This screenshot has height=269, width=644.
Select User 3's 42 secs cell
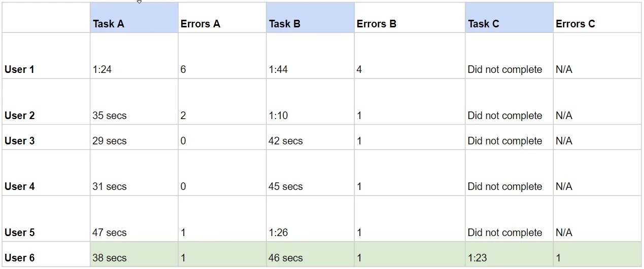point(310,137)
